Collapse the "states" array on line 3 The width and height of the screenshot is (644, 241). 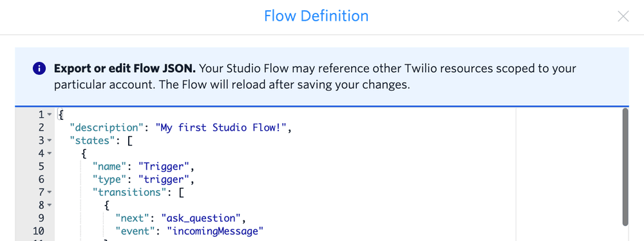point(50,140)
